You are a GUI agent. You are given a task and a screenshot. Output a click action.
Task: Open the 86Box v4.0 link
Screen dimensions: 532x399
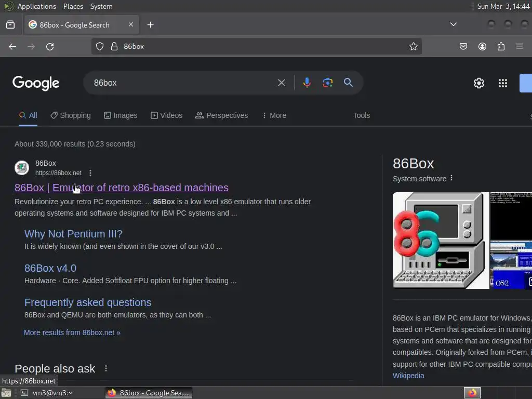[x=50, y=268]
